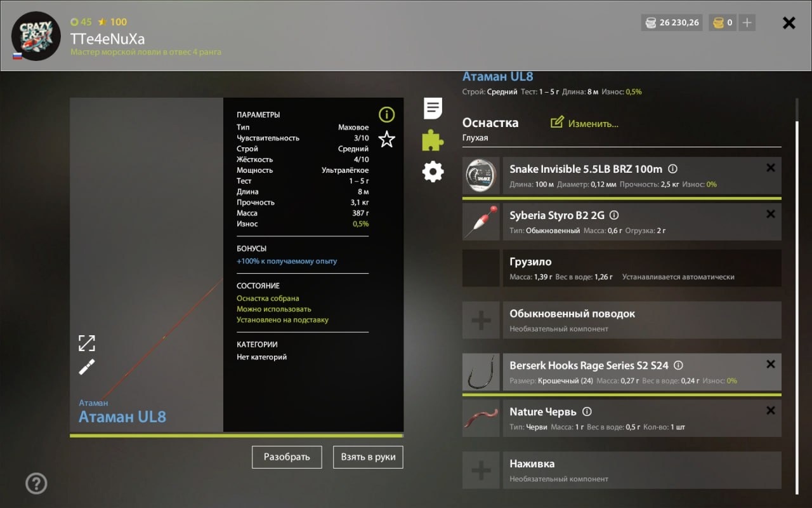Show info for Berserk Hooks Rage Series
Screen dimensions: 812x508
tap(678, 366)
